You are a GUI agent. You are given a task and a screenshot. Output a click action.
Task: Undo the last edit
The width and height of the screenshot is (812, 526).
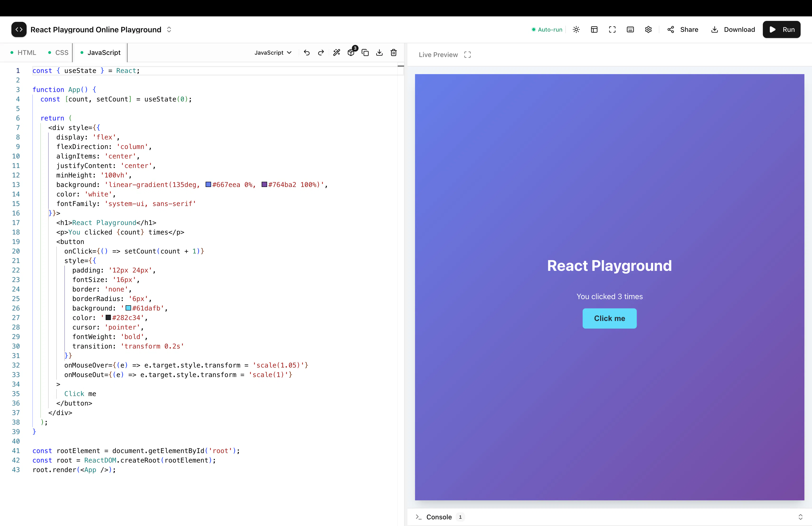307,53
